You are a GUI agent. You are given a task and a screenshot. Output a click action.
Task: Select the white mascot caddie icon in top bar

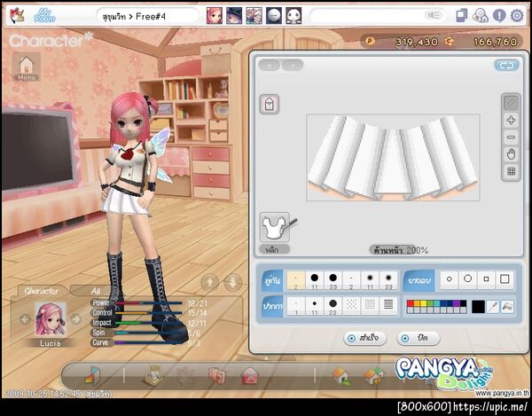[293, 16]
